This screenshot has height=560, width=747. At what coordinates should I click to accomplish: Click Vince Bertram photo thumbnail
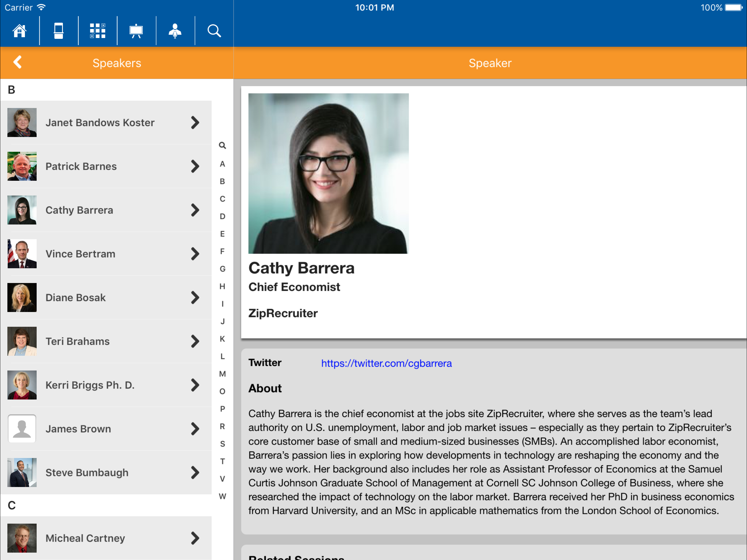pos(22,254)
